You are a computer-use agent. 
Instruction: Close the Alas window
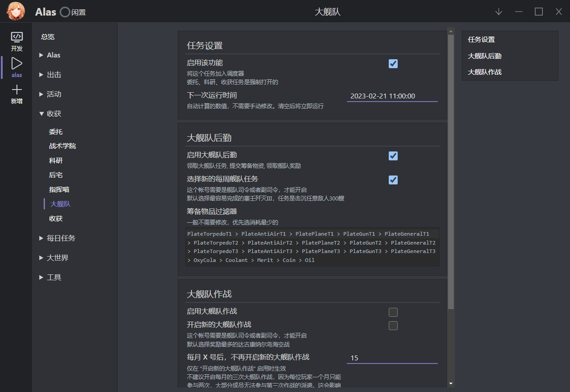click(559, 12)
